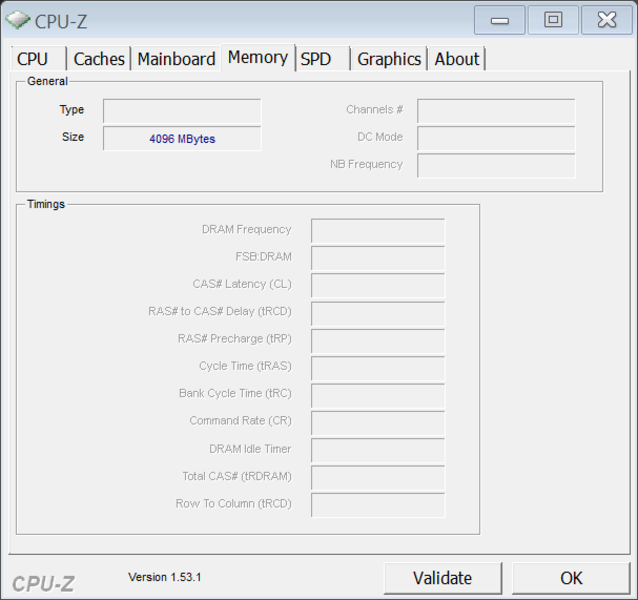Screen dimensions: 638x600
Task: Click the empty memory Type field
Action: [182, 111]
